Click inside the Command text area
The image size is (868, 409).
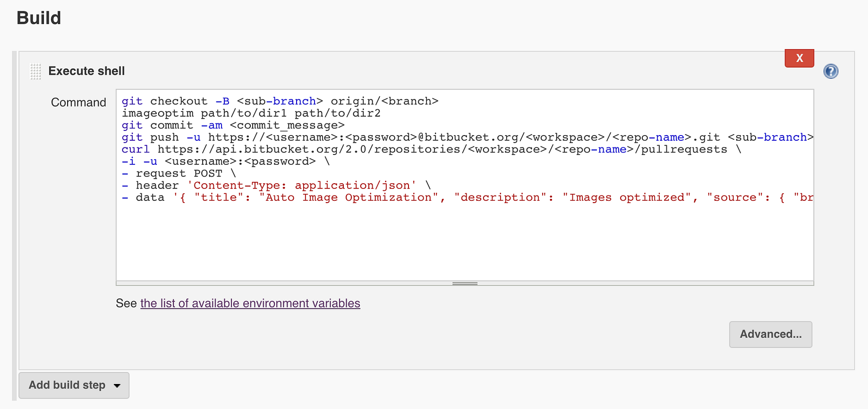(465, 185)
